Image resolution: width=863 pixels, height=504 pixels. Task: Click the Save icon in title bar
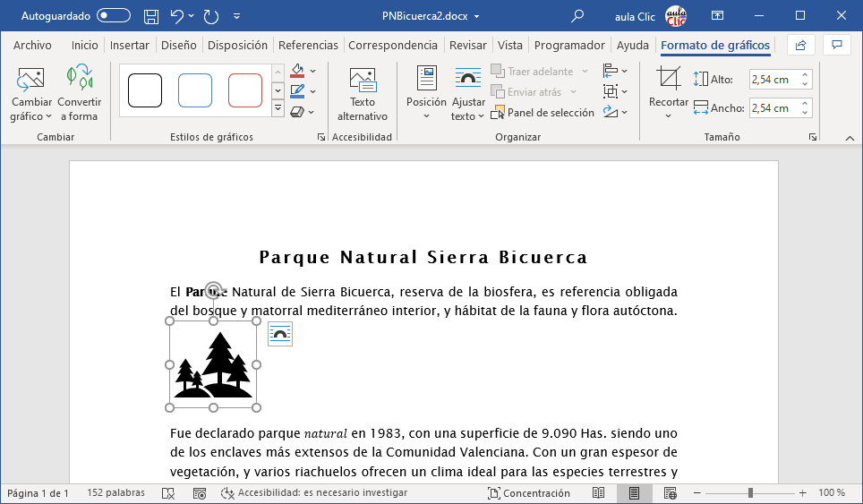click(x=151, y=16)
